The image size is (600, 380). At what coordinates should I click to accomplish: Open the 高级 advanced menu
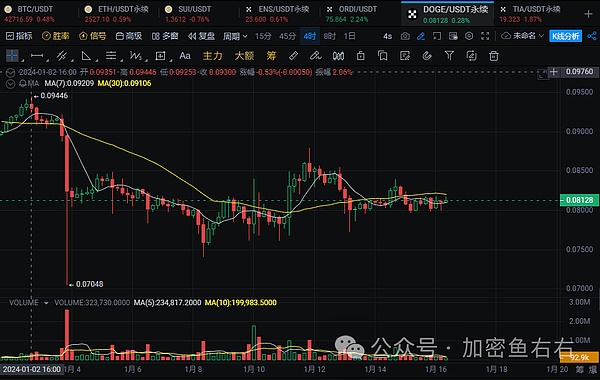click(x=129, y=36)
